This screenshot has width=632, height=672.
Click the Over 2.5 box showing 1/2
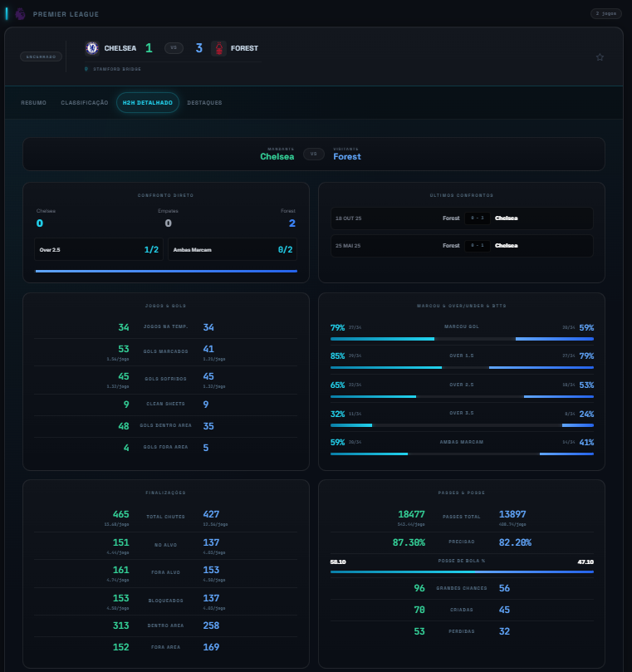point(99,249)
